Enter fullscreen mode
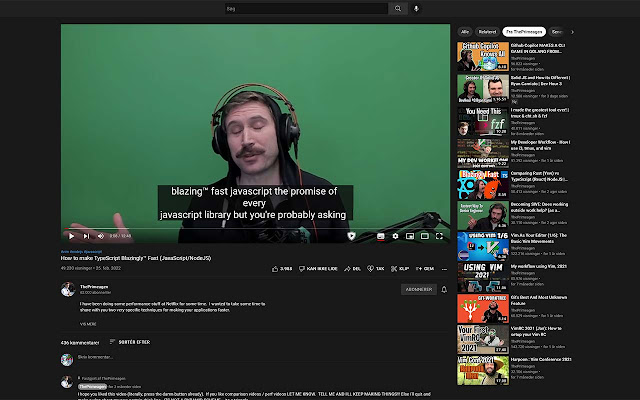This screenshot has height=400, width=640. pos(439,236)
